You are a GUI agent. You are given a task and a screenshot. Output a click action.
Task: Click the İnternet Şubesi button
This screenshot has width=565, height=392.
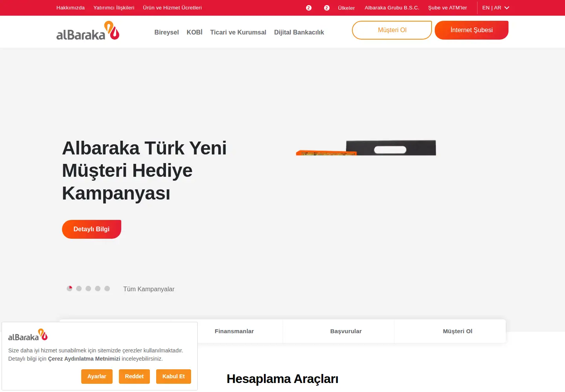pyautogui.click(x=472, y=30)
